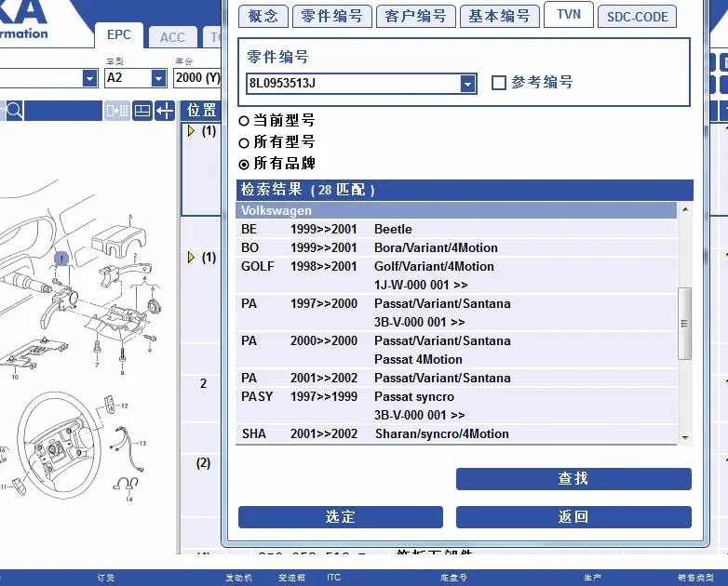Select the Bora/Variant/4Motion result row
The height and width of the screenshot is (586, 728).
point(456,247)
